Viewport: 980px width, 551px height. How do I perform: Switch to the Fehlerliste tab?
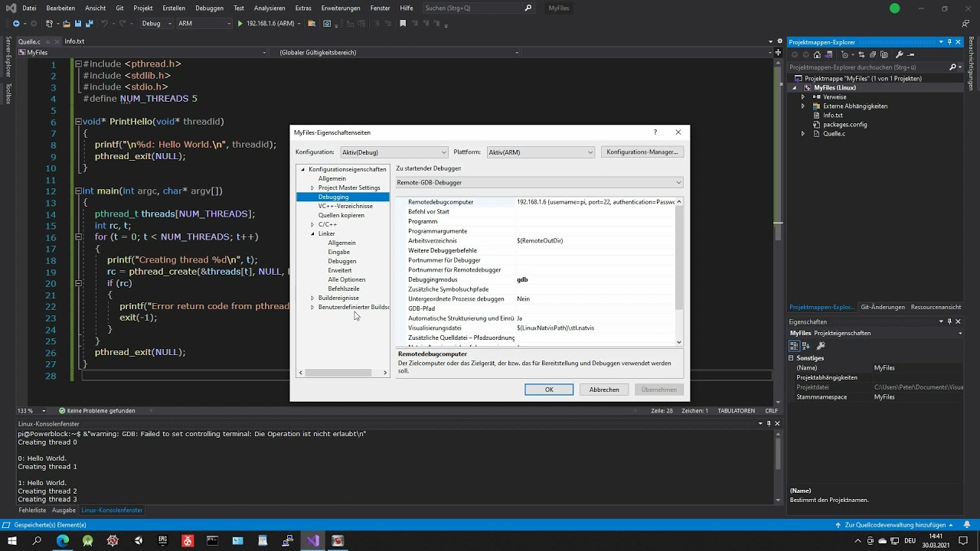click(x=32, y=510)
